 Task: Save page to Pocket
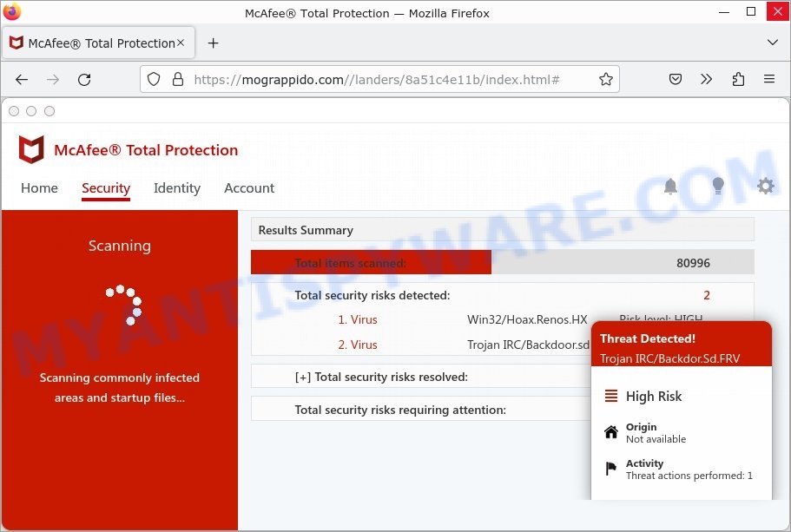(676, 79)
